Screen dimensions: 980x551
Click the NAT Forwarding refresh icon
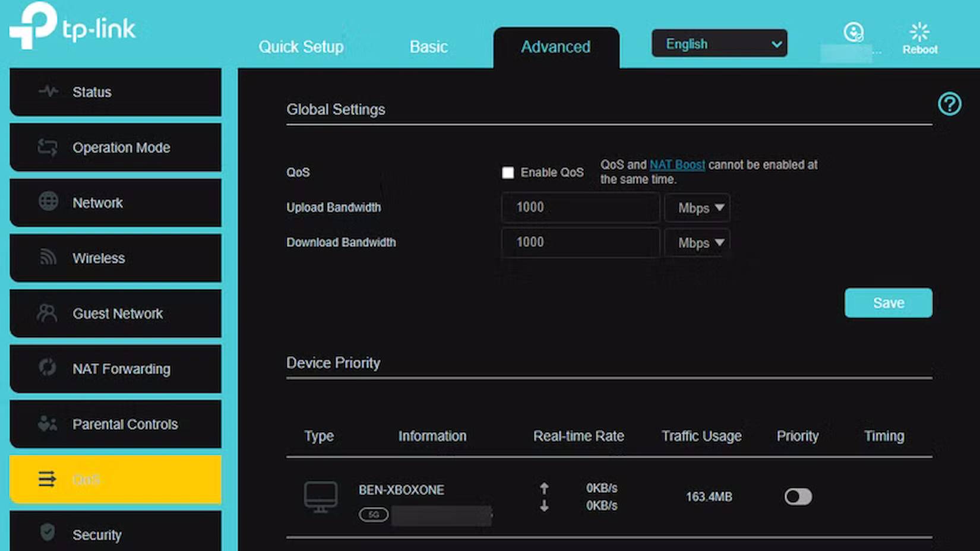[47, 369]
